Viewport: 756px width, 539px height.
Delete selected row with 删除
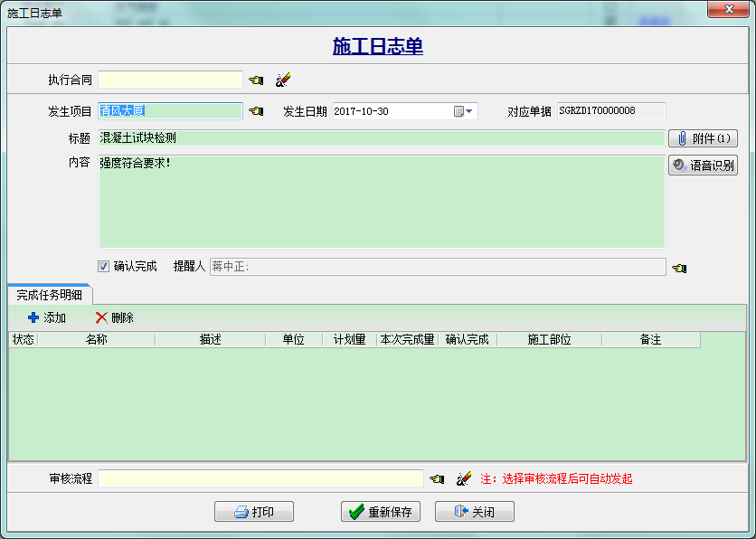(x=114, y=317)
